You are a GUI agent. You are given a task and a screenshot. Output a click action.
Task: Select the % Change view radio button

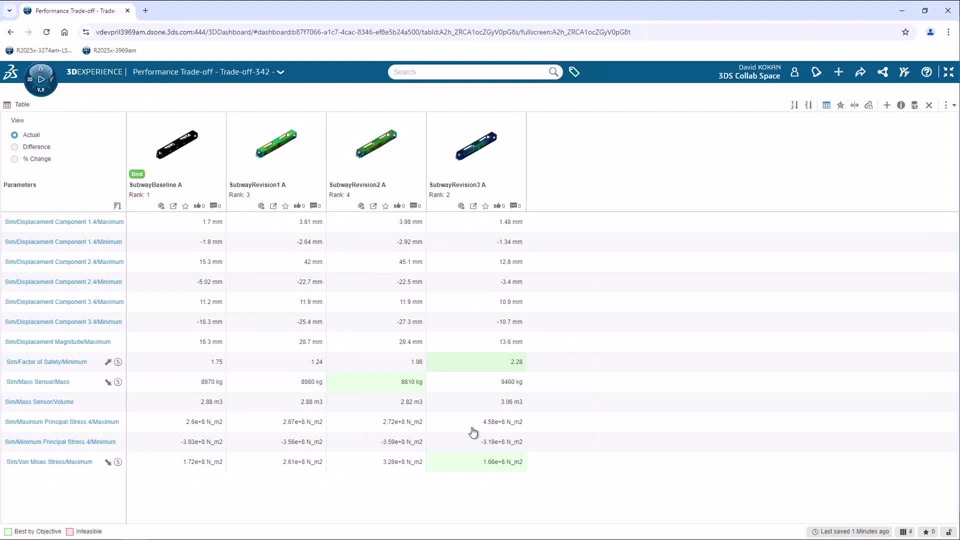14,159
